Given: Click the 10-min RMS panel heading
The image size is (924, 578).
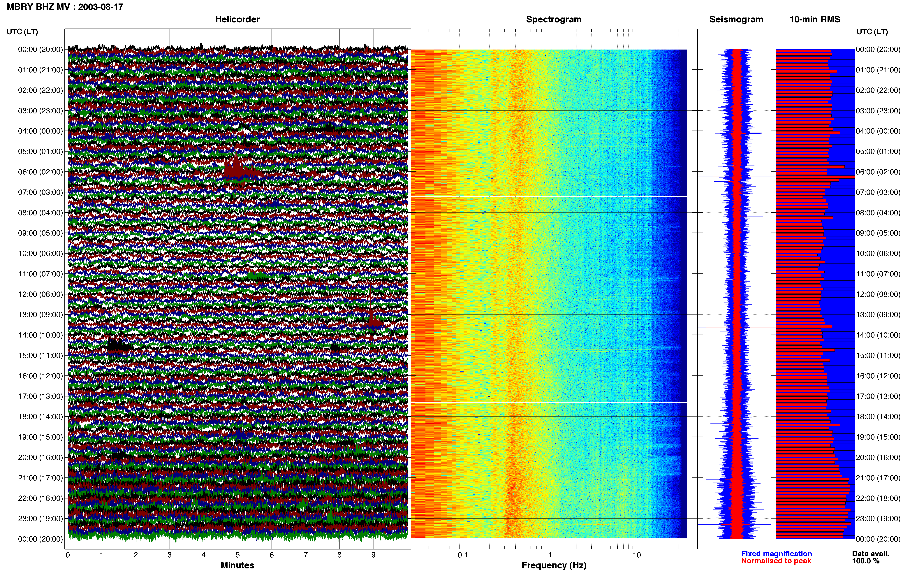Looking at the screenshot, I should pyautogui.click(x=815, y=20).
